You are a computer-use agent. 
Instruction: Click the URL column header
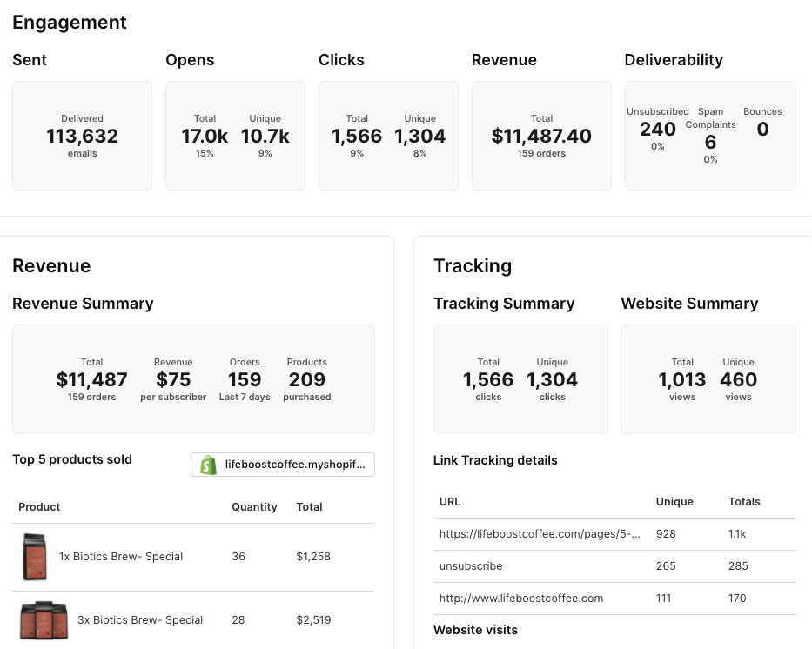(x=450, y=501)
